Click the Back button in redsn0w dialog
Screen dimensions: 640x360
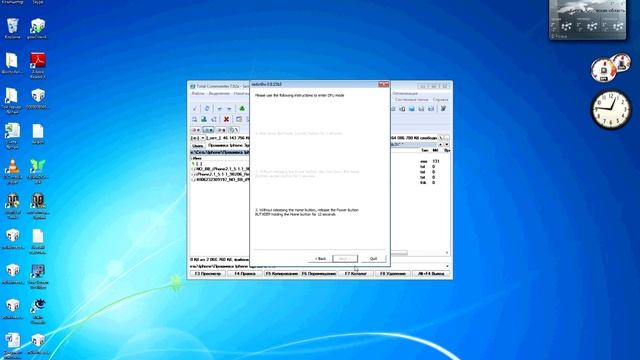click(321, 259)
